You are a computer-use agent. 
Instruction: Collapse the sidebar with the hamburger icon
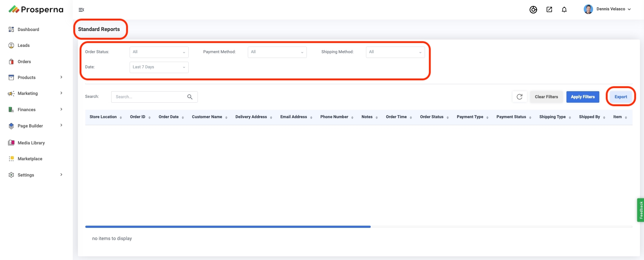(x=81, y=10)
